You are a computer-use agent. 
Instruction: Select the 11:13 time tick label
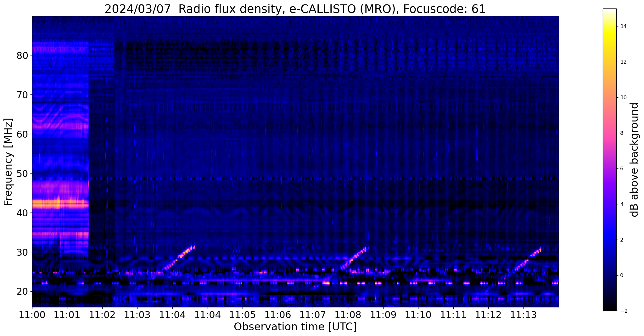pyautogui.click(x=524, y=315)
